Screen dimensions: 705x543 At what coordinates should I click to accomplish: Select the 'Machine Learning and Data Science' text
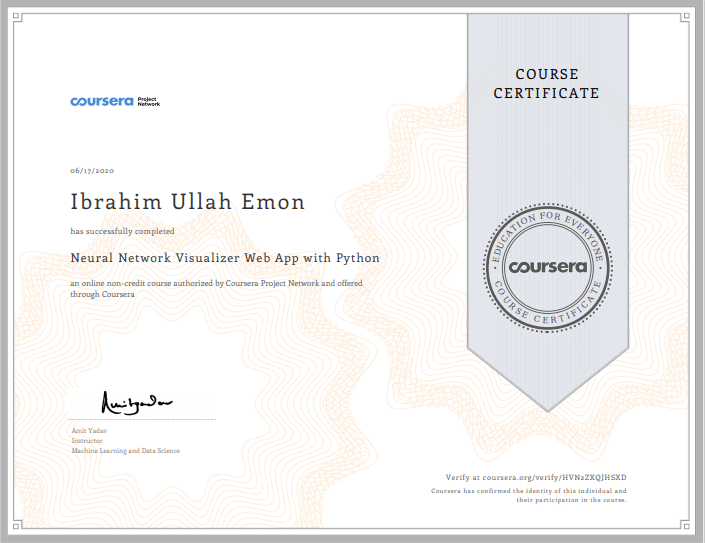125,451
